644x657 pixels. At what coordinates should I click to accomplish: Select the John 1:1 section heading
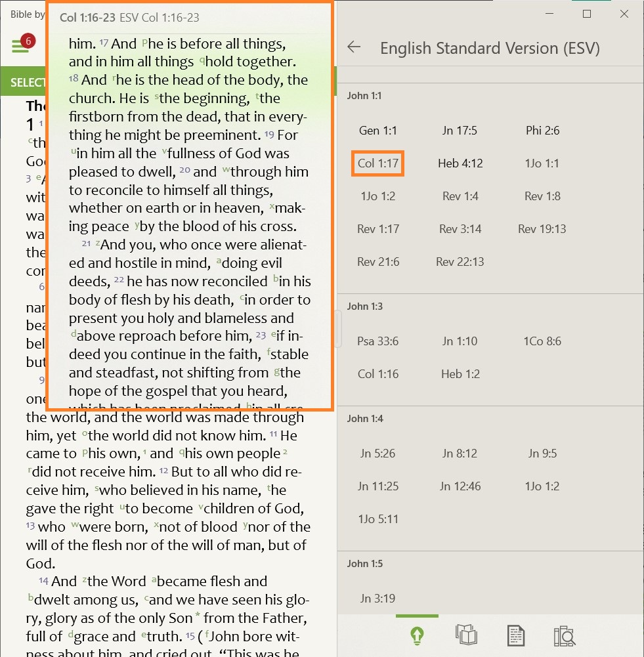[x=364, y=96]
